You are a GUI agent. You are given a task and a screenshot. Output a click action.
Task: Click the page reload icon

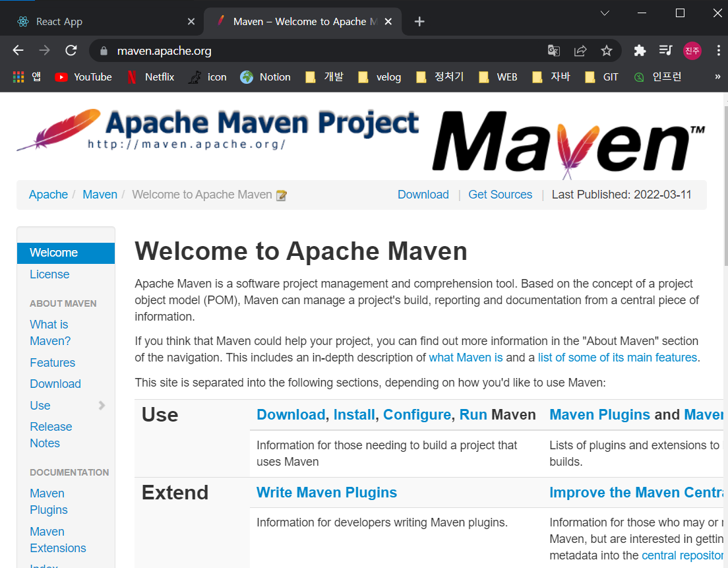click(x=71, y=50)
